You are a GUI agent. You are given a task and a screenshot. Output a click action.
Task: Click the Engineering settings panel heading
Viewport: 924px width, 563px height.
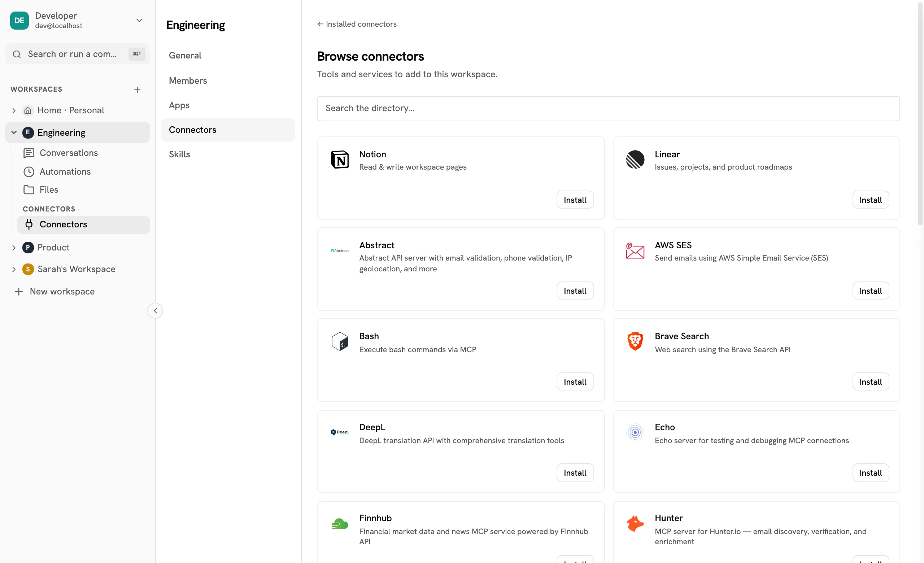[x=195, y=25]
